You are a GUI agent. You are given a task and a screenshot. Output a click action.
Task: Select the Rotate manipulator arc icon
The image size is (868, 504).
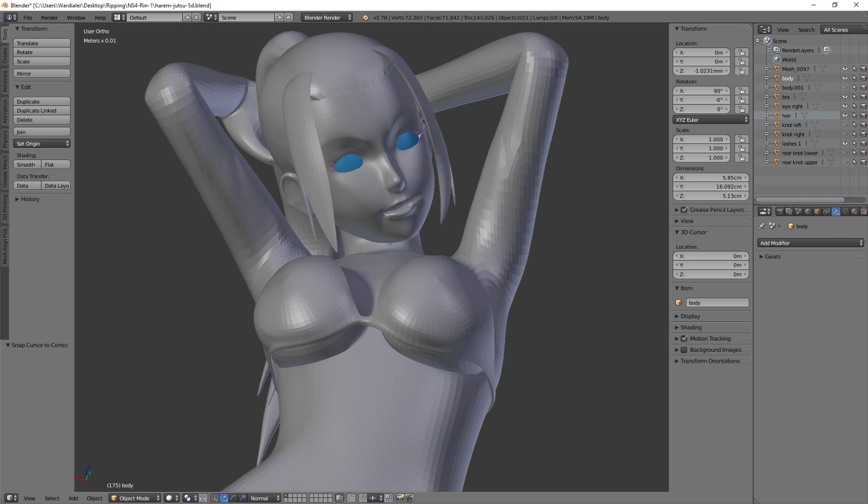click(233, 498)
